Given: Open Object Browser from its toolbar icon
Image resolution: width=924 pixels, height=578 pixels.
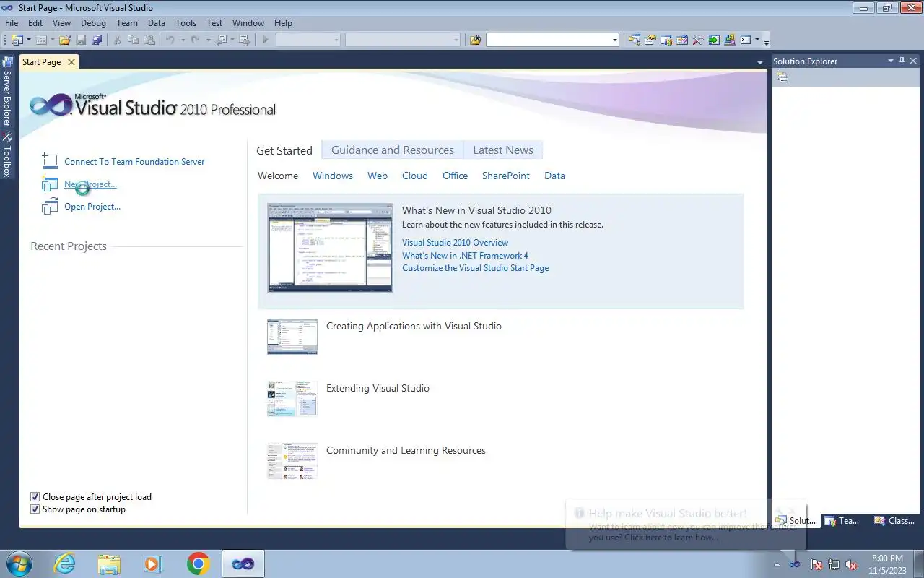Looking at the screenshot, I should coord(682,40).
